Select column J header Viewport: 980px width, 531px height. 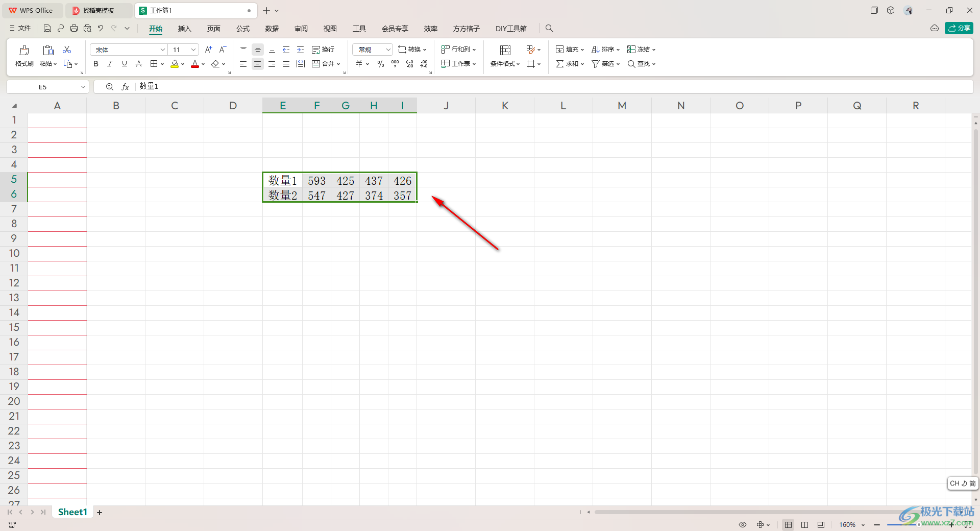pyautogui.click(x=446, y=106)
